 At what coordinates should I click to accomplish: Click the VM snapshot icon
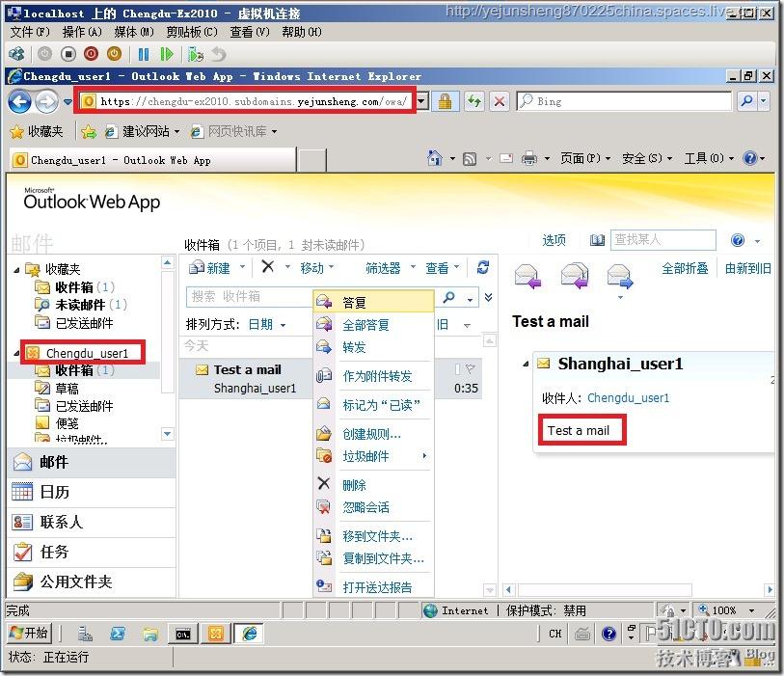tap(196, 53)
